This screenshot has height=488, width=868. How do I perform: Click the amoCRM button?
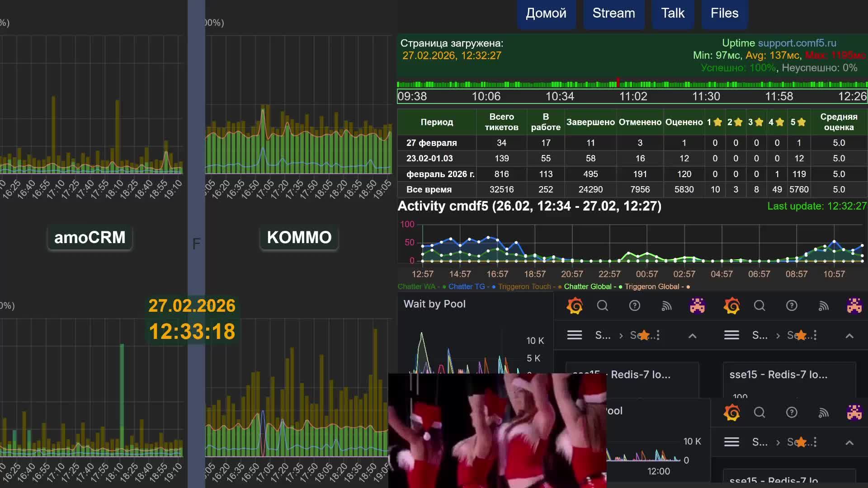coord(90,237)
